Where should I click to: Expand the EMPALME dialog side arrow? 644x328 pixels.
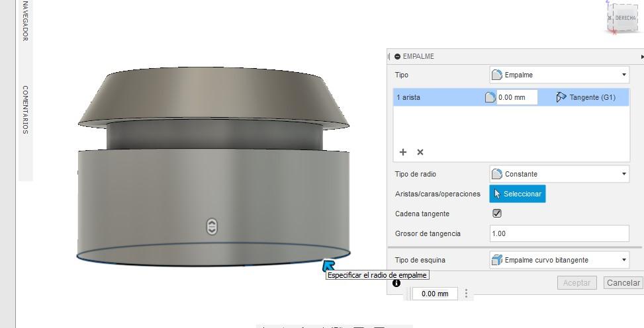click(642, 57)
